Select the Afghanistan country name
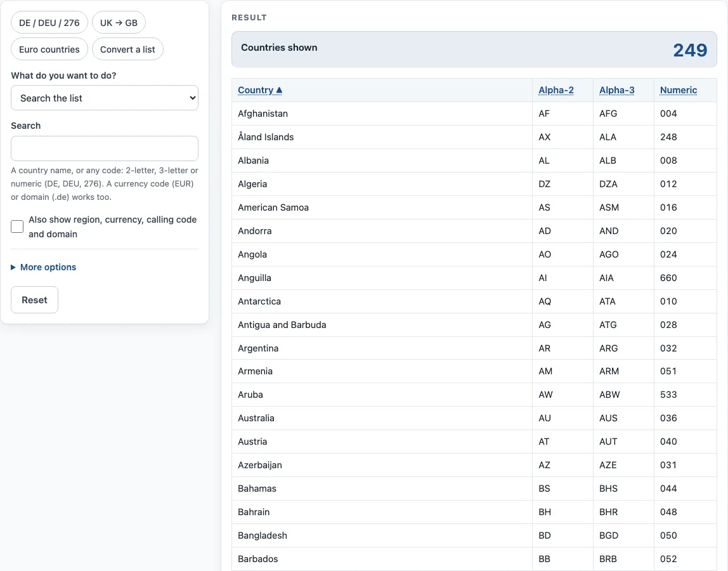Image resolution: width=728 pixels, height=571 pixels. pyautogui.click(x=263, y=114)
